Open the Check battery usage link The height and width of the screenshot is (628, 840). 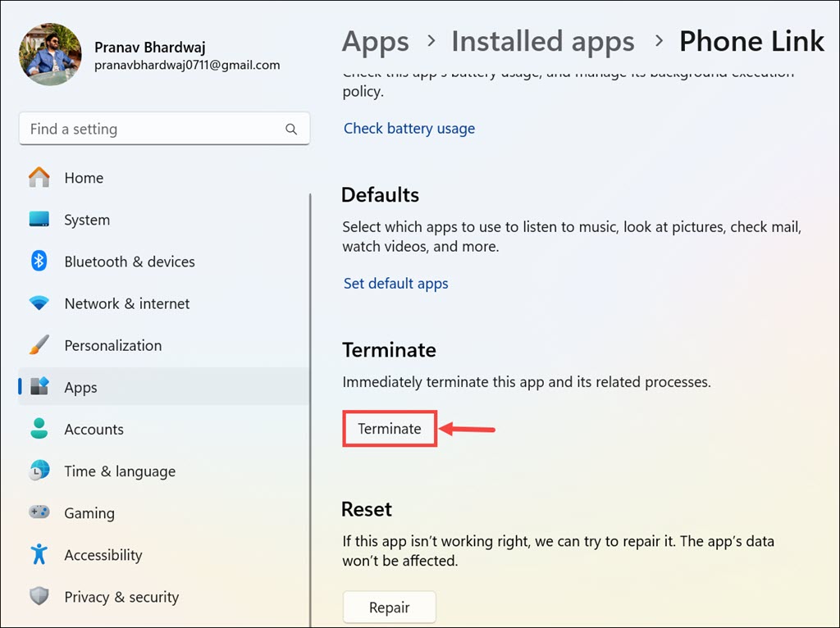click(x=409, y=128)
